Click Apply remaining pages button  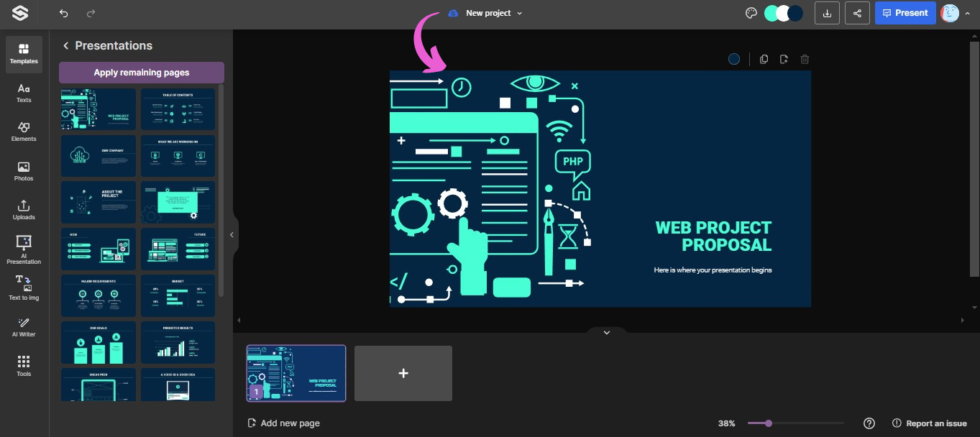click(x=141, y=72)
